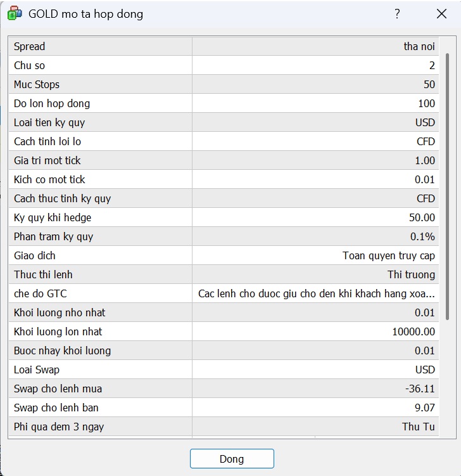Click the Giao dich row label
This screenshot has width=461, height=476.
(35, 255)
